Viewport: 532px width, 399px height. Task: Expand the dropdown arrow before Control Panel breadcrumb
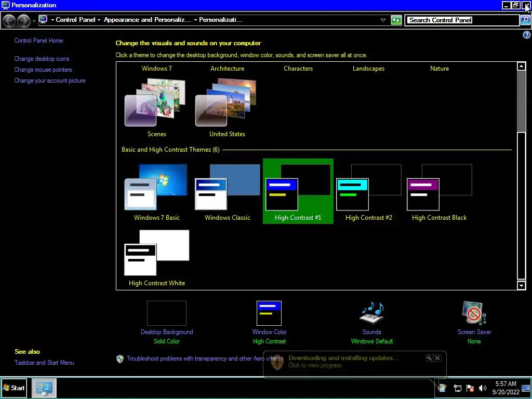[52, 20]
